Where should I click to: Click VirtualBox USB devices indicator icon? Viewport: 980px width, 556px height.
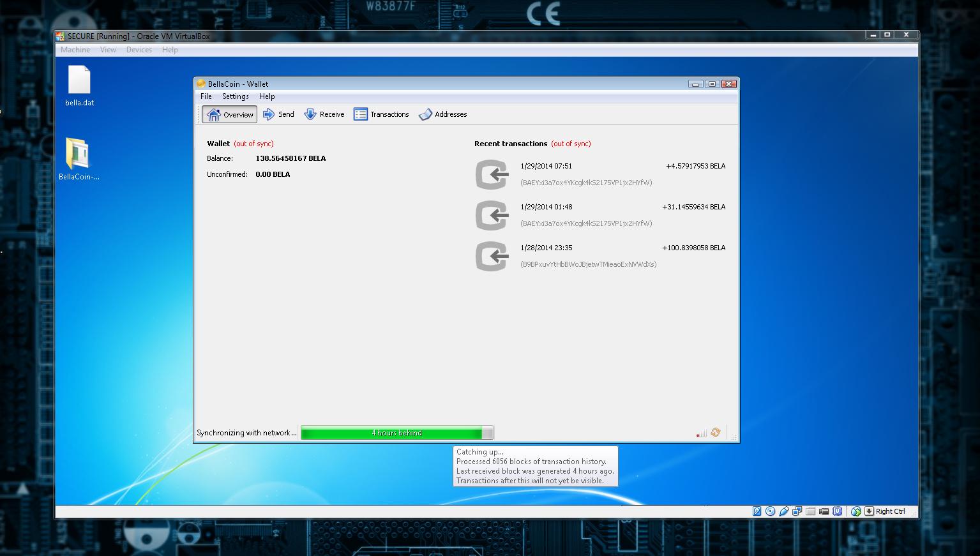784,511
